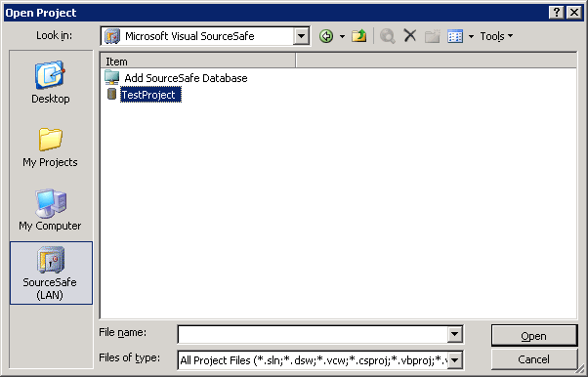Sort by the Item column header

(x=197, y=62)
